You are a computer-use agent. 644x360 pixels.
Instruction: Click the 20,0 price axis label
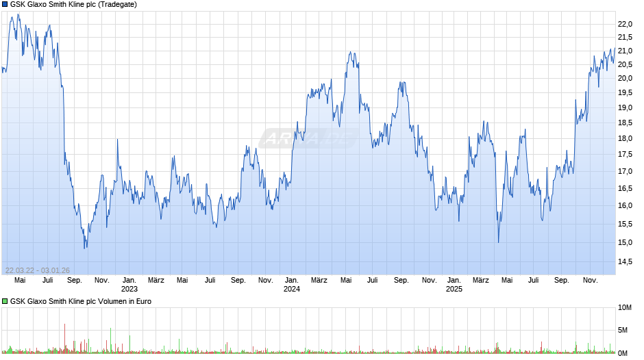pos(625,79)
